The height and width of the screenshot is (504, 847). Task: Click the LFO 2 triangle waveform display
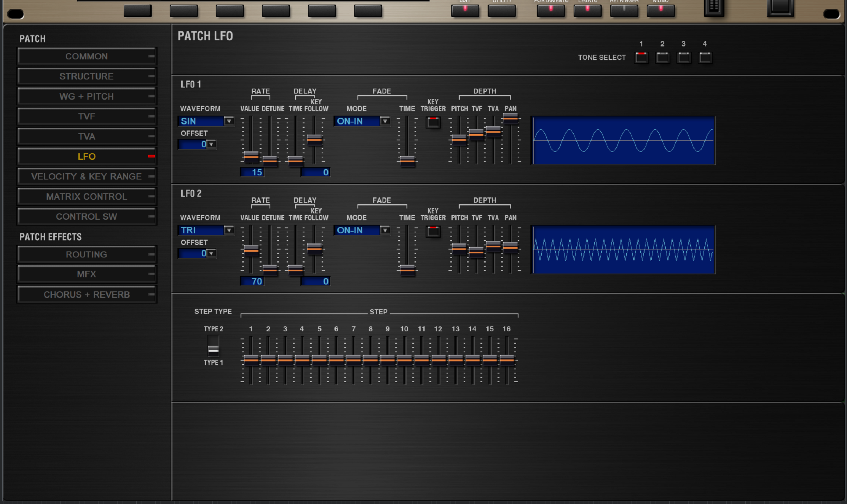pyautogui.click(x=623, y=250)
